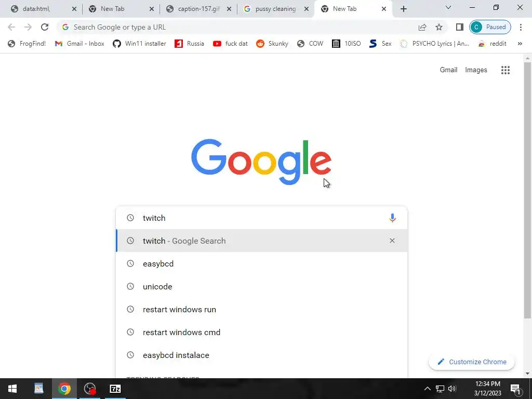Screen dimensions: 532x399
Task: Open the FrogFind! bookmark
Action: pyautogui.click(x=27, y=44)
